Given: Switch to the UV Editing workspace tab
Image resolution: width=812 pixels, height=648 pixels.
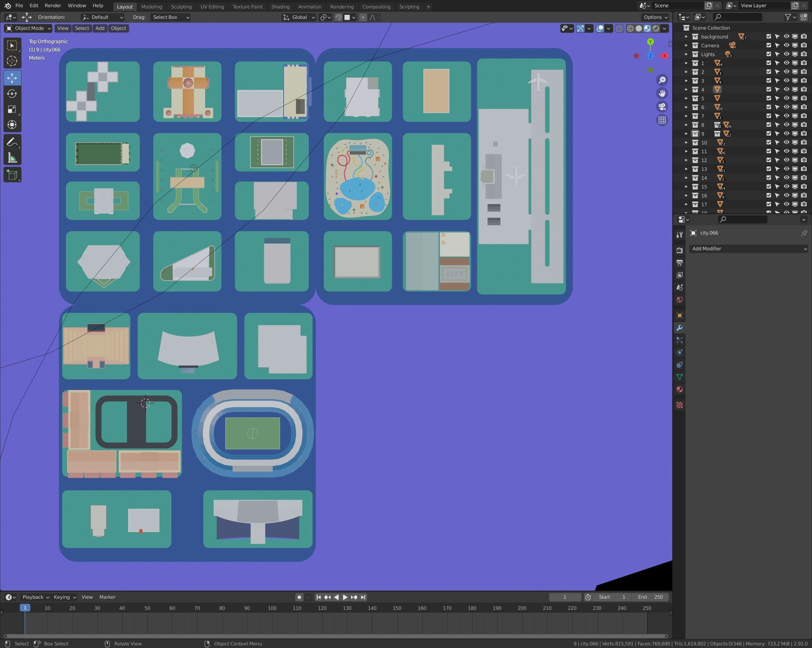Looking at the screenshot, I should [x=212, y=7].
